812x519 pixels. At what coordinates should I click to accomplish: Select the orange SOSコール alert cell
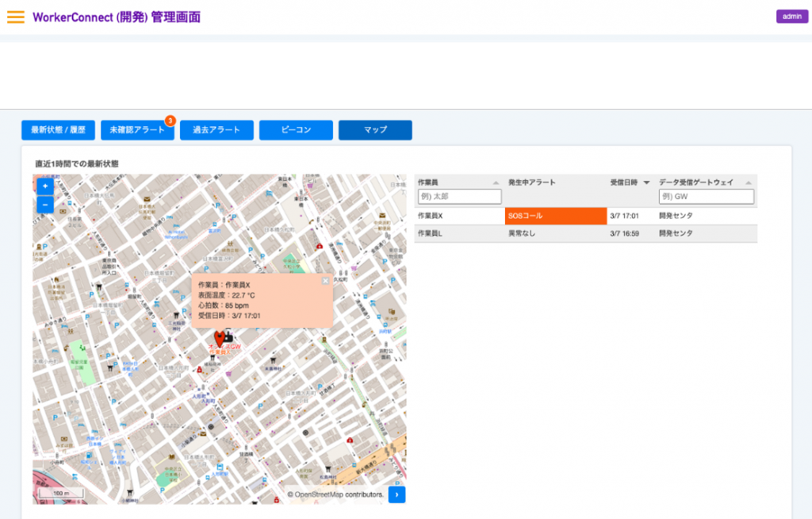coord(555,215)
